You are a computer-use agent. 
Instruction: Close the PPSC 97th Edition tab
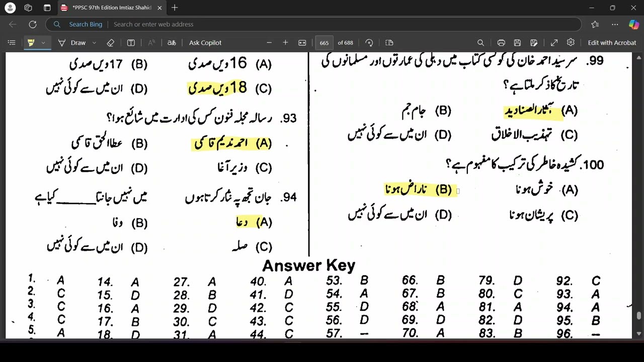[158, 8]
